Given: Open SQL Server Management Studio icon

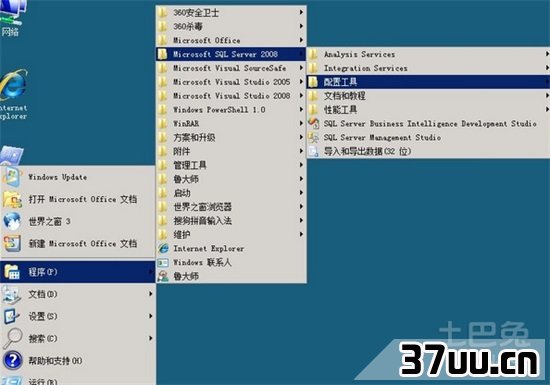Looking at the screenshot, I should point(313,137).
